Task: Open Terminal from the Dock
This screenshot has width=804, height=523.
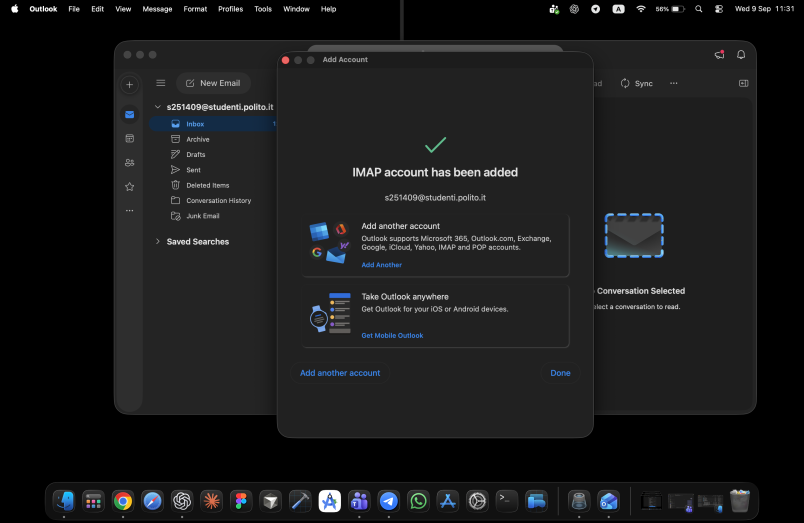Action: point(507,501)
